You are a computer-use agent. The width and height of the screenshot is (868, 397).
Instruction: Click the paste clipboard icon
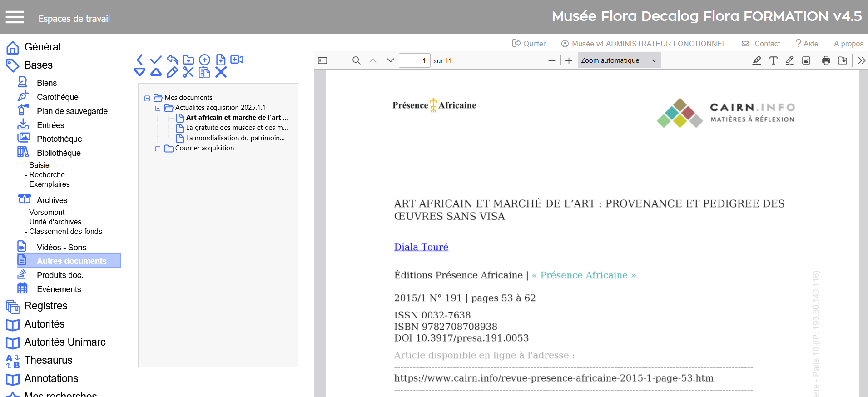pos(204,72)
